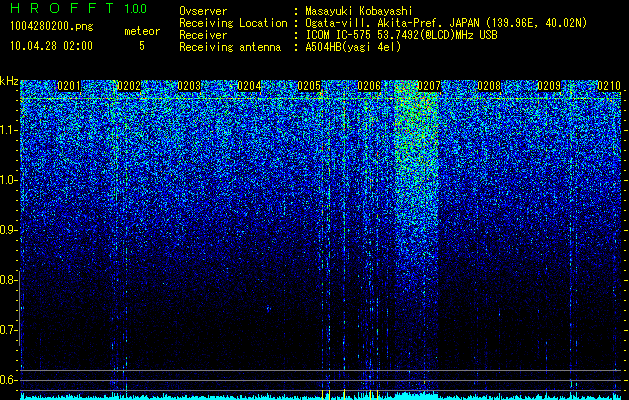The image size is (629, 400).
Task: Click the 0208 time marker label
Action: (x=489, y=86)
